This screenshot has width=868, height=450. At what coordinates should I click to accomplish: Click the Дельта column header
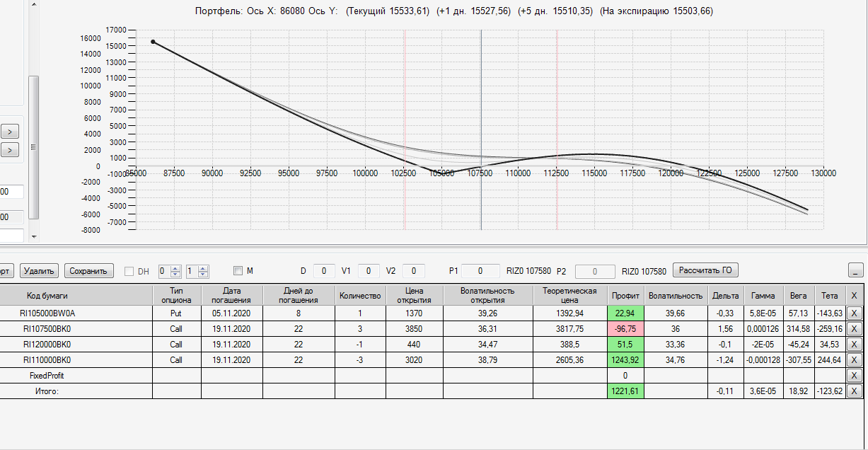click(x=725, y=296)
